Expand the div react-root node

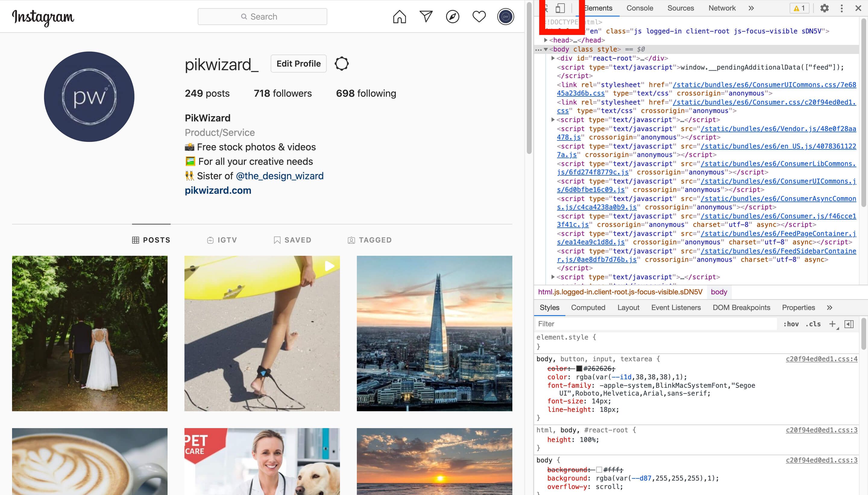click(x=553, y=58)
